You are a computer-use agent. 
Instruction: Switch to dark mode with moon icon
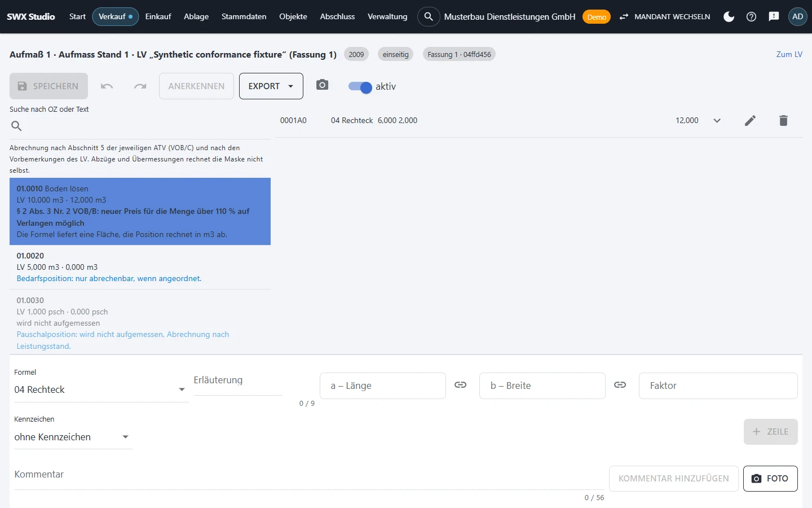(x=729, y=17)
